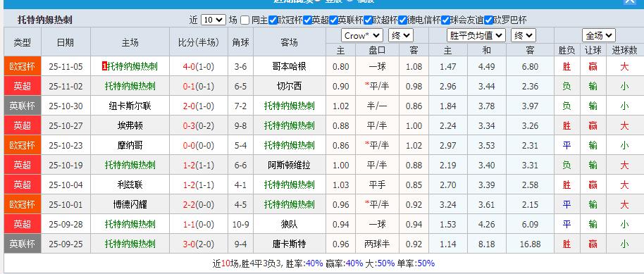This screenshot has height=274, width=644.
Task: Click the 类型 column header
Action: tap(22, 42)
